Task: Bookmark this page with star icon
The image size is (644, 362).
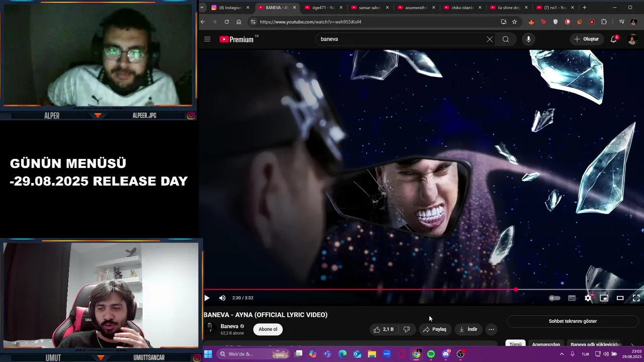Action: click(x=514, y=22)
